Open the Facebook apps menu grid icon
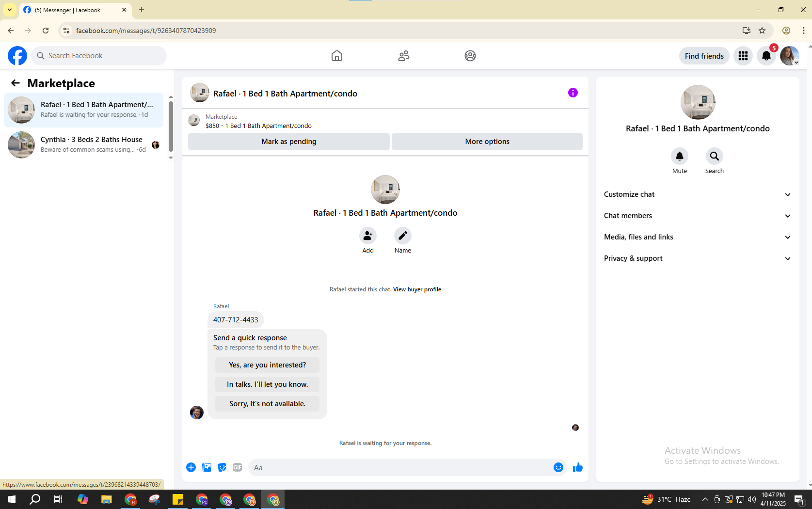The image size is (812, 509). [743, 56]
